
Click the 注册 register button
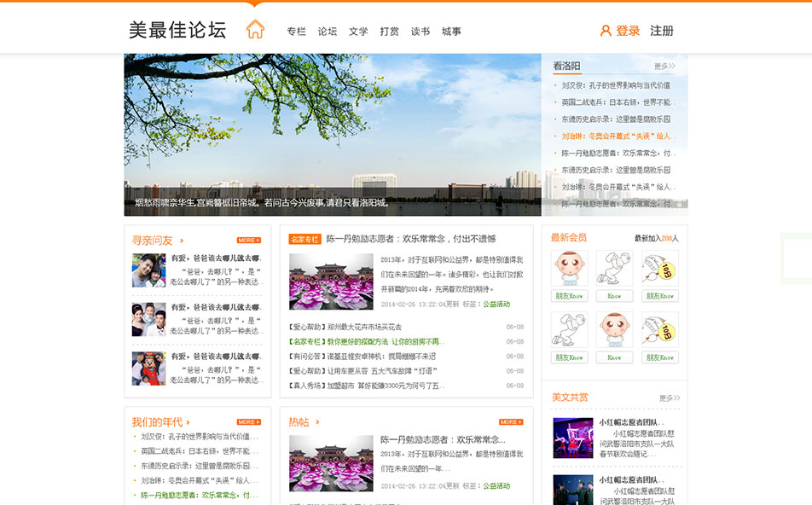662,31
